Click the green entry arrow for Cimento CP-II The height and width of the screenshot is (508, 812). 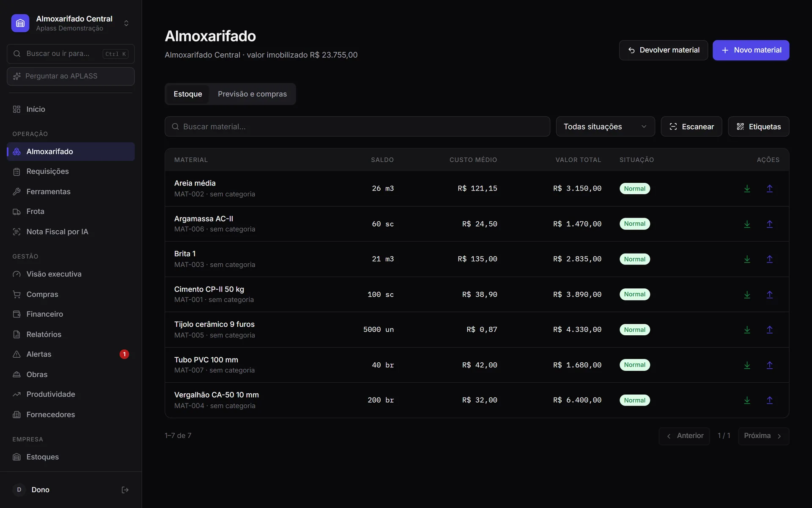(747, 294)
